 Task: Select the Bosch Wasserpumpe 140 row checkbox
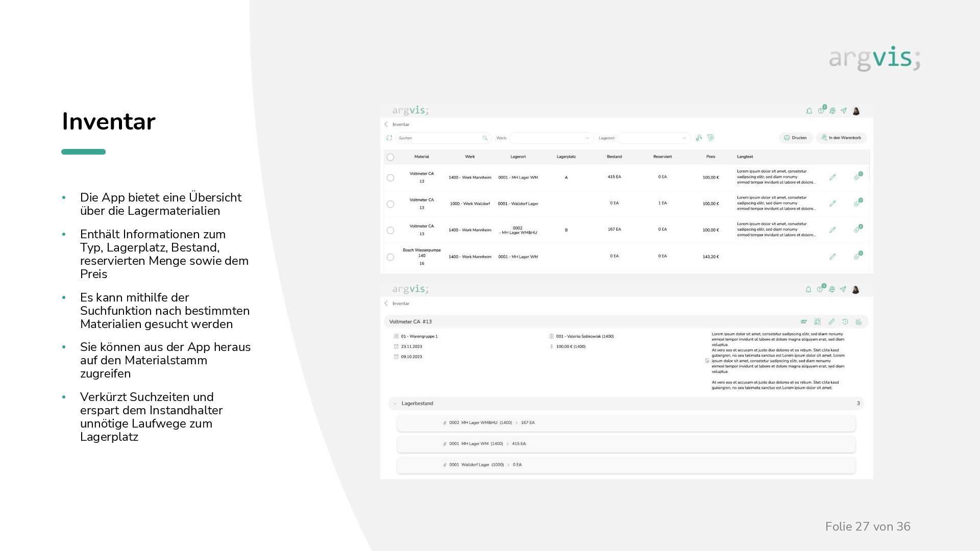click(x=390, y=257)
